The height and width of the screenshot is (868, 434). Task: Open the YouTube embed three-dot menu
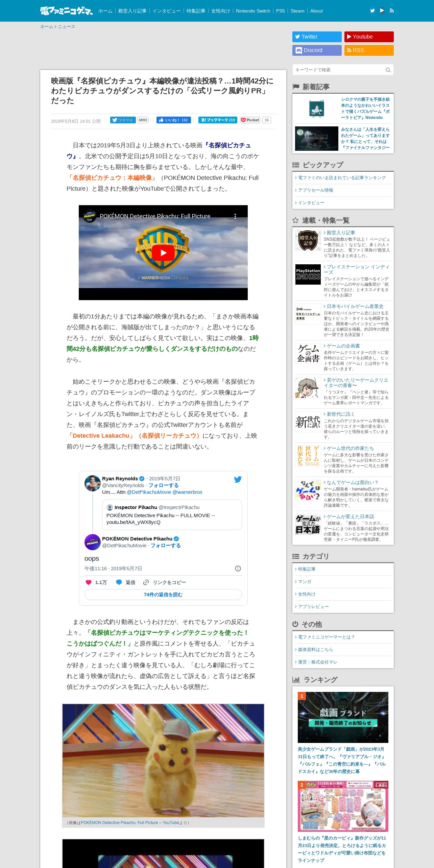[235, 216]
